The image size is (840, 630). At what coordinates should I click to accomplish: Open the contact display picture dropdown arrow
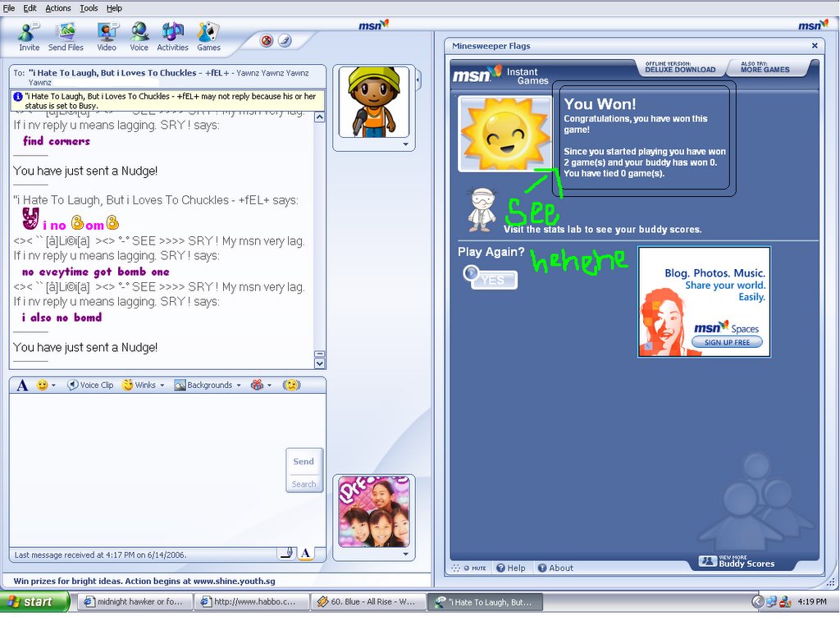pos(405,144)
